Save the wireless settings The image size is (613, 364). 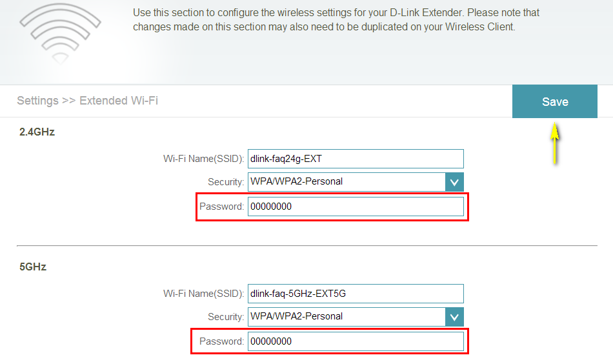coord(554,102)
